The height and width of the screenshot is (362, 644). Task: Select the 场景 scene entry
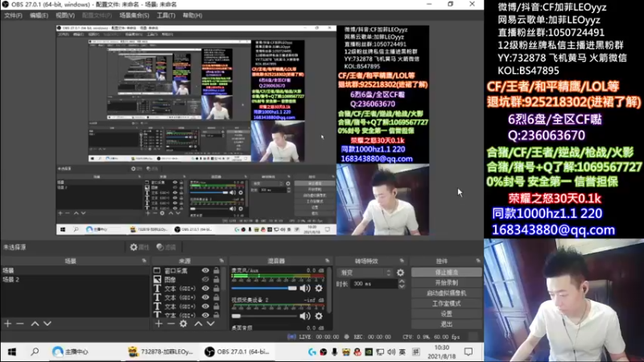pos(75,270)
